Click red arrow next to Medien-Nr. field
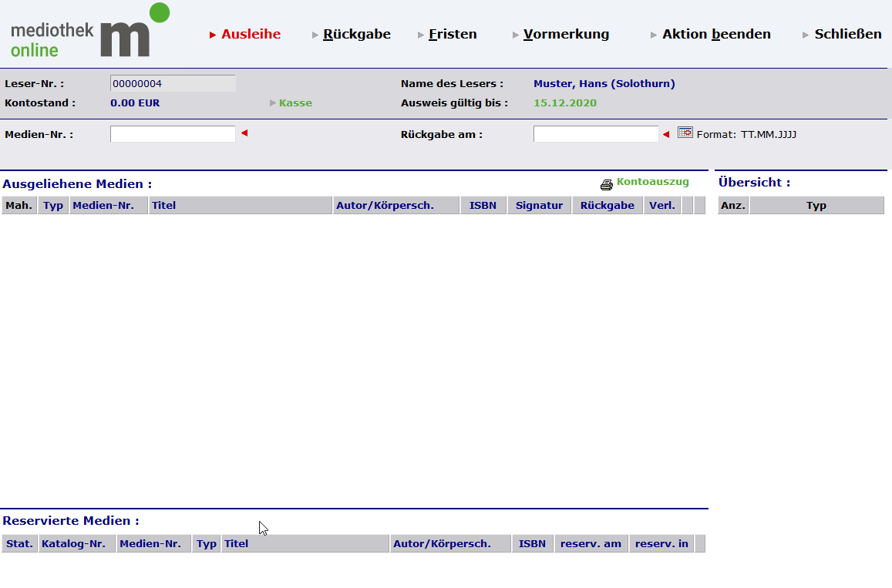This screenshot has width=892, height=588. [244, 134]
